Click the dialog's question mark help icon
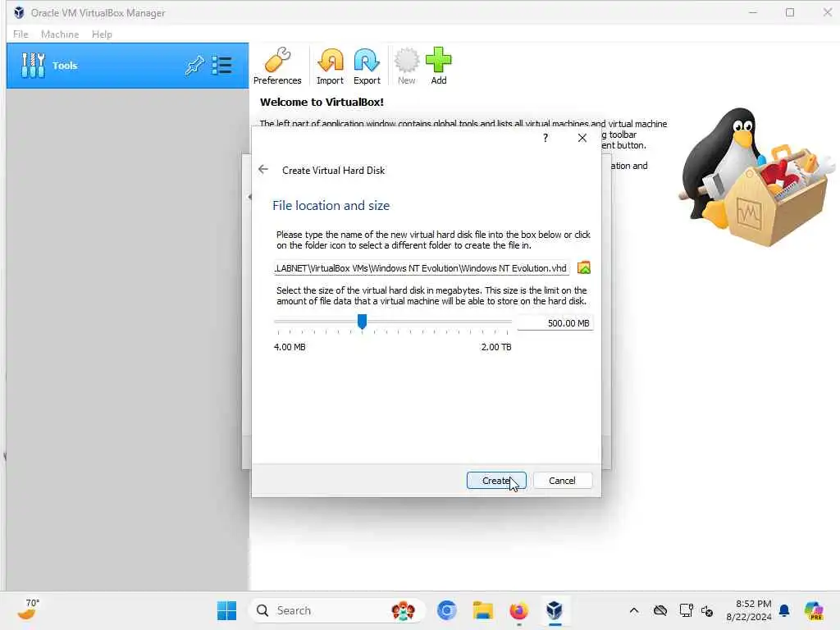Image resolution: width=840 pixels, height=630 pixels. click(546, 138)
